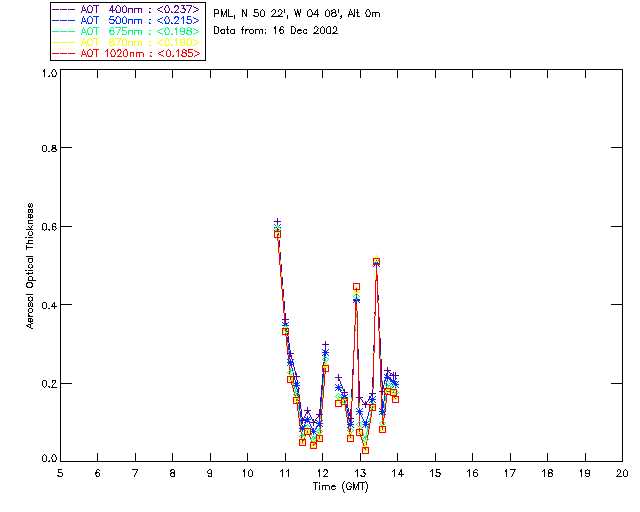Image resolution: width=640 pixels, height=512 pixels.
Task: Click the '1.0' y-axis tick label
Action: point(49,73)
